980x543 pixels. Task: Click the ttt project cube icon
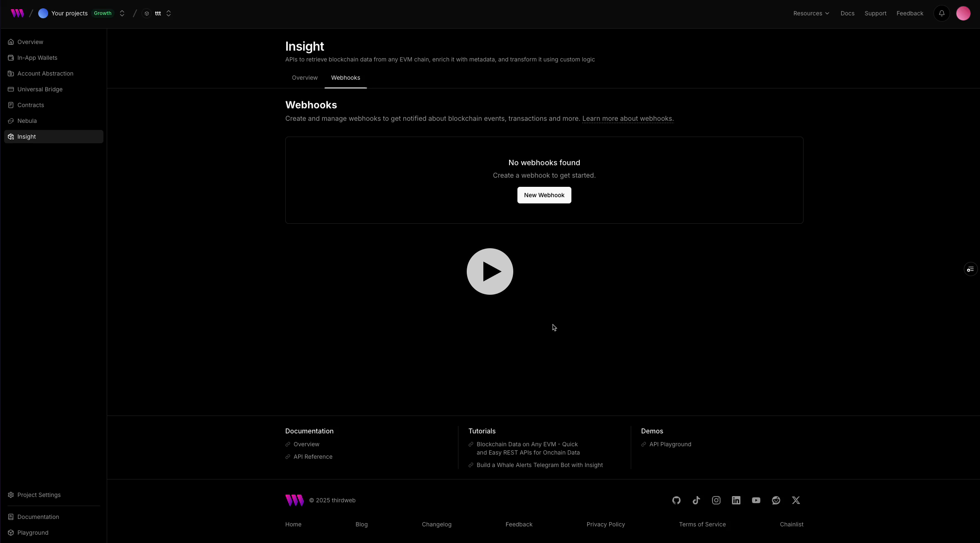[147, 13]
